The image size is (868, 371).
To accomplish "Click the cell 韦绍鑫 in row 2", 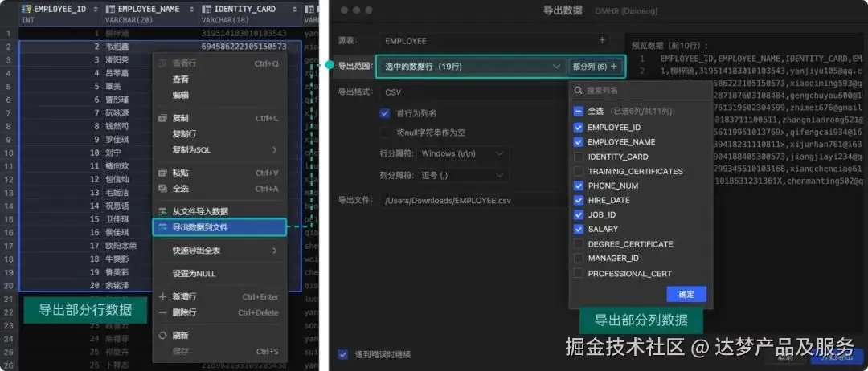I will pyautogui.click(x=117, y=47).
